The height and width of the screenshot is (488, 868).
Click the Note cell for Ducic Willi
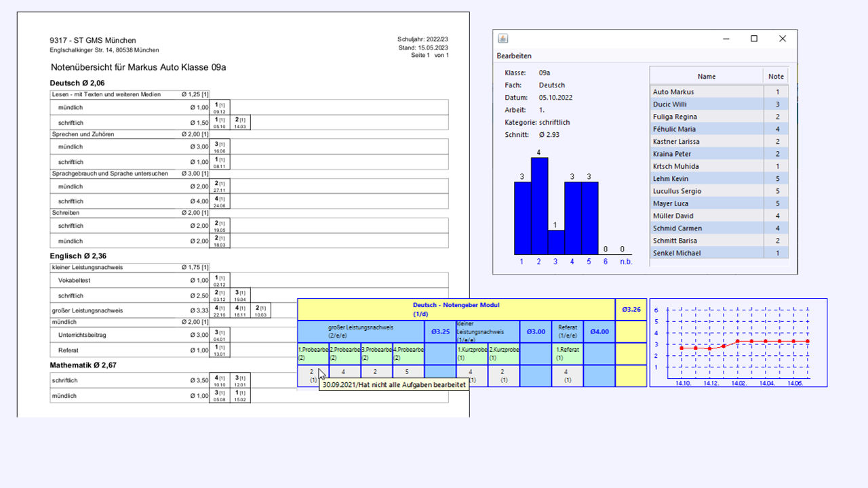click(x=777, y=104)
